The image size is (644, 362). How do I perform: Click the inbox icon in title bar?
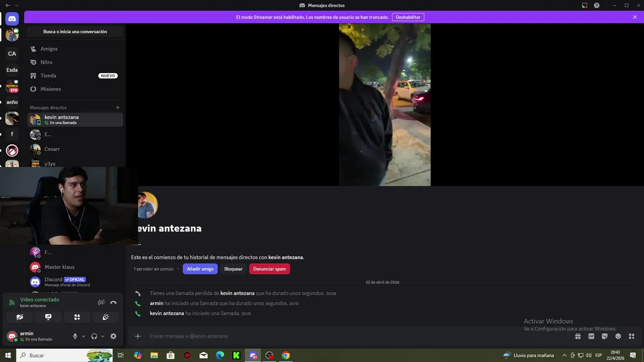(x=585, y=5)
